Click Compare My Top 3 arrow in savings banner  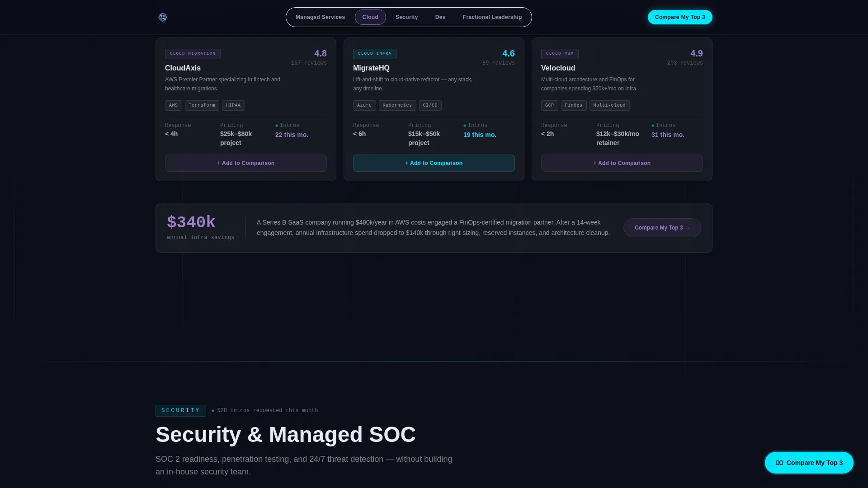coord(662,228)
